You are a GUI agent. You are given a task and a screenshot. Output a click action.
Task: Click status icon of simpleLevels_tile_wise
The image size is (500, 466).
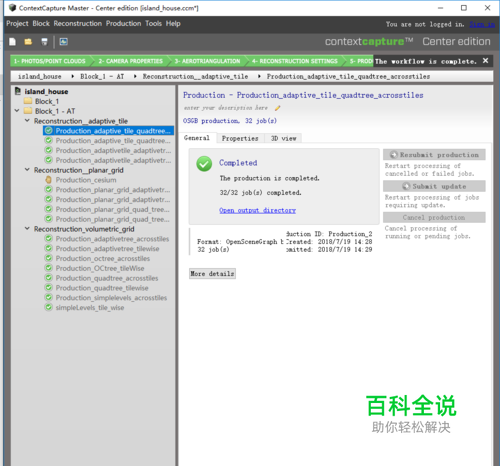pos(49,307)
